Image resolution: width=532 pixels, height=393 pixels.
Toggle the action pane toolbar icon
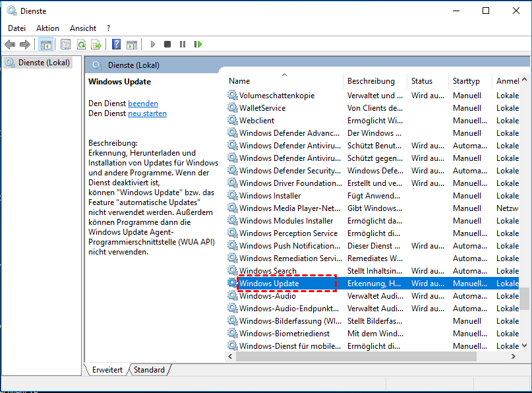(x=132, y=44)
